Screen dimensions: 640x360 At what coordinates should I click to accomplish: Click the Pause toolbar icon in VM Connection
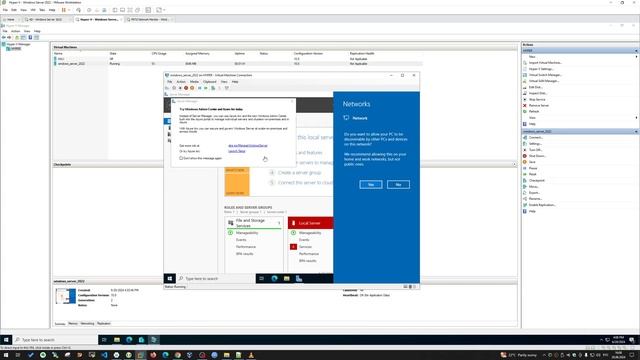[200, 88]
